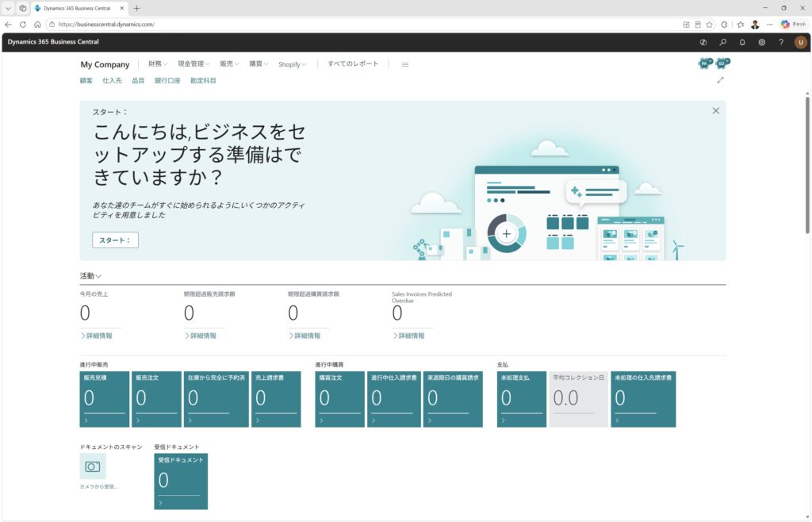Reload the page with refresh icon
This screenshot has width=812, height=522.
(23, 25)
